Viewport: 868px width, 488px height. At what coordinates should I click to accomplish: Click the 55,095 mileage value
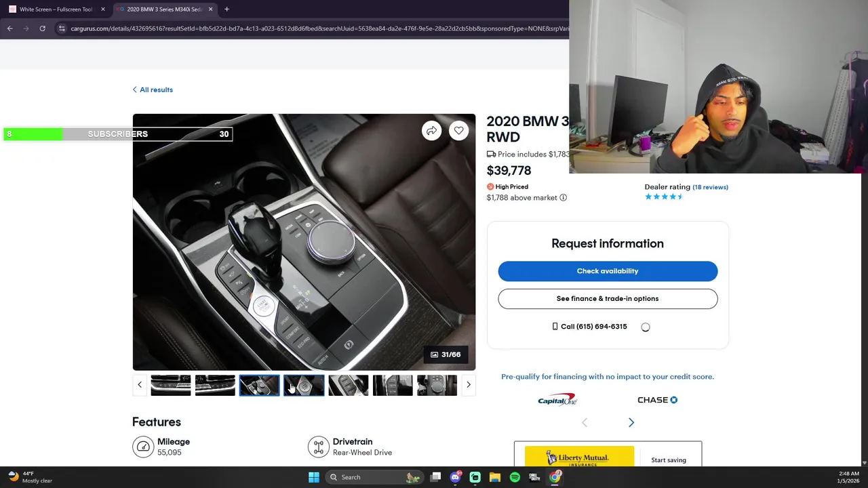coord(170,453)
